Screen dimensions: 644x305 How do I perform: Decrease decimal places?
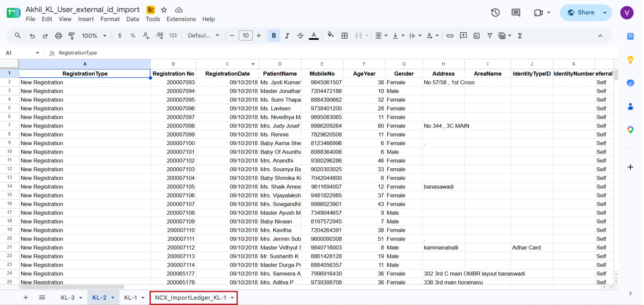146,36
